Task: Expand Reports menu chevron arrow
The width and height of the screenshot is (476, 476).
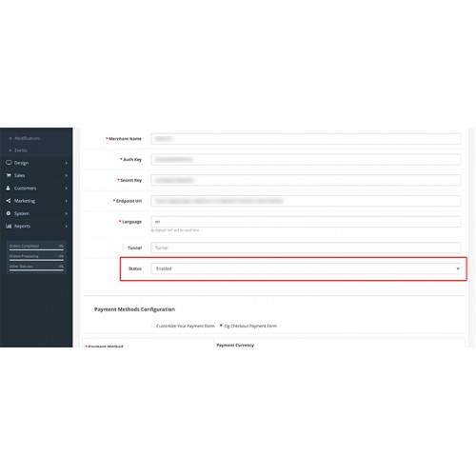Action: click(67, 227)
